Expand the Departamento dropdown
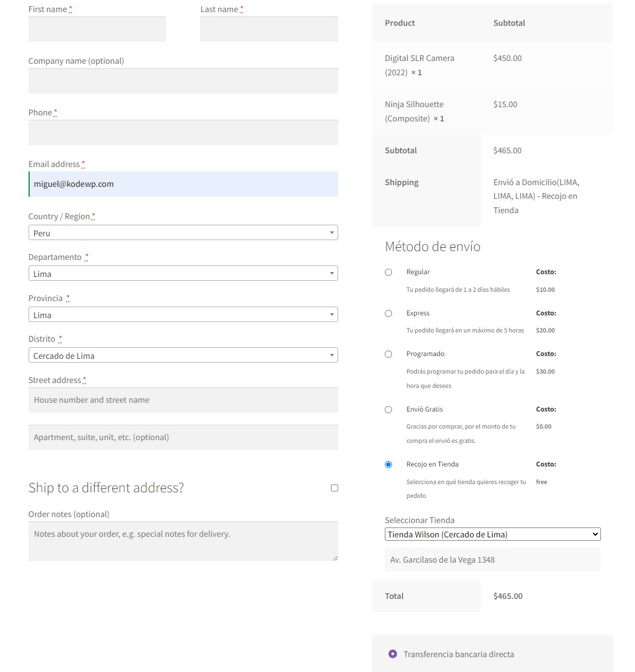 [183, 274]
